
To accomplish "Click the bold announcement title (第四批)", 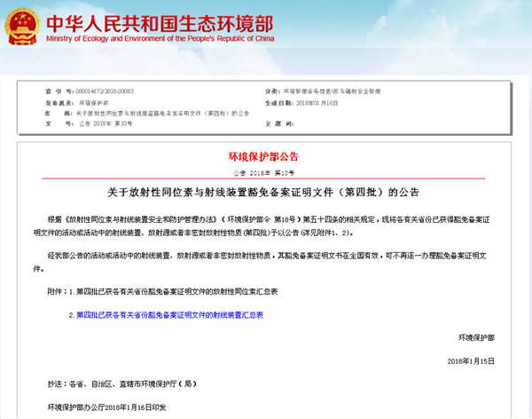I will (265, 191).
